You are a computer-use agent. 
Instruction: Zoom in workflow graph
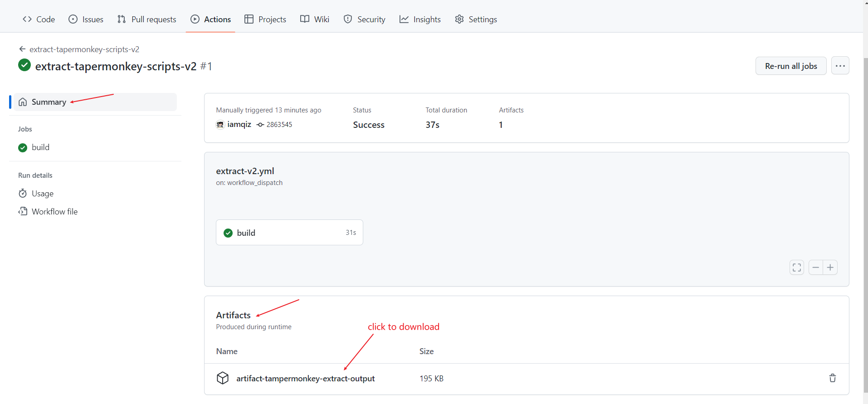click(x=830, y=268)
